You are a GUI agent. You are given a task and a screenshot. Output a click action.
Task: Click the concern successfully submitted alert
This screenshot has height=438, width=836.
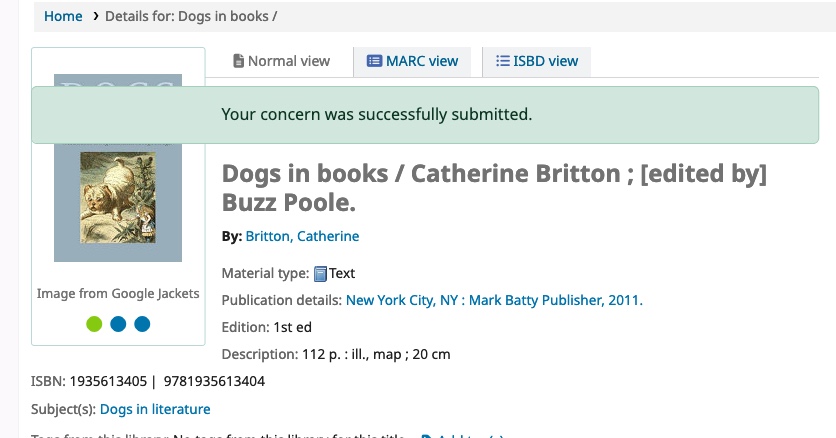pos(376,115)
